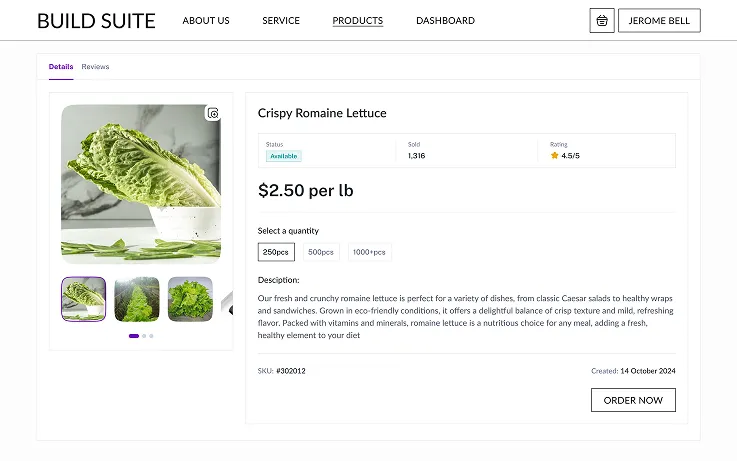Pick the 1000+pcs quantity option
This screenshot has width=737, height=461.
pyautogui.click(x=369, y=252)
